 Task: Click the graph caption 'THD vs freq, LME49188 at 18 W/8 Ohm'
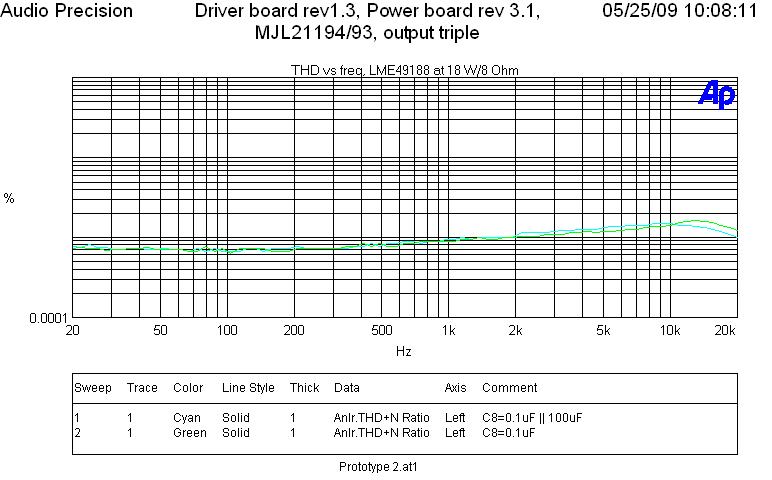coord(405,70)
